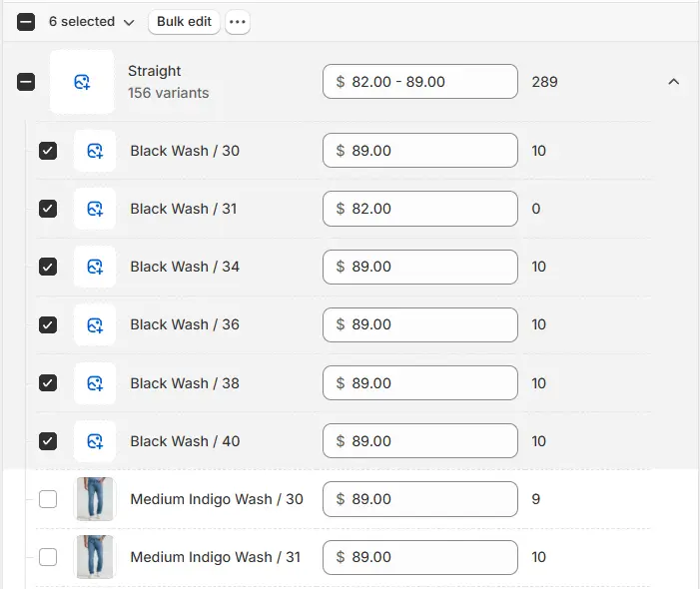Select the Black Wash / 30 label

pyautogui.click(x=185, y=151)
